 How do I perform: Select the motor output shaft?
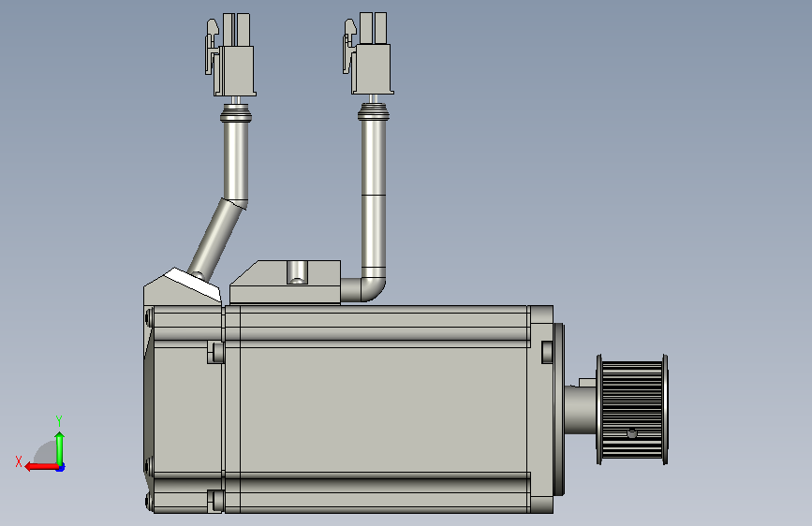click(x=580, y=409)
